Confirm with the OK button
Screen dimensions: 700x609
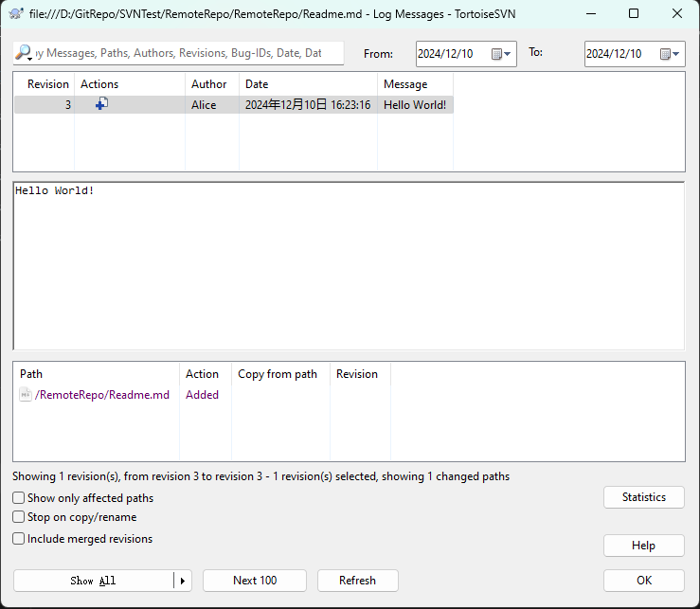[644, 581]
